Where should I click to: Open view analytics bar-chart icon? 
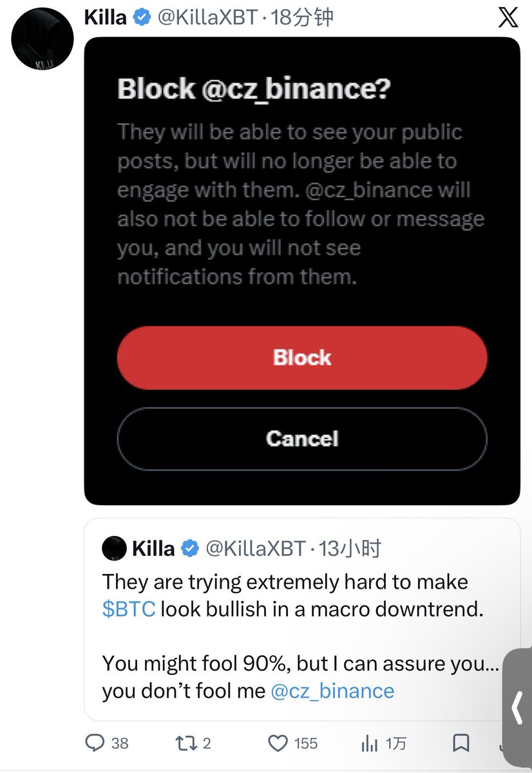(370, 744)
